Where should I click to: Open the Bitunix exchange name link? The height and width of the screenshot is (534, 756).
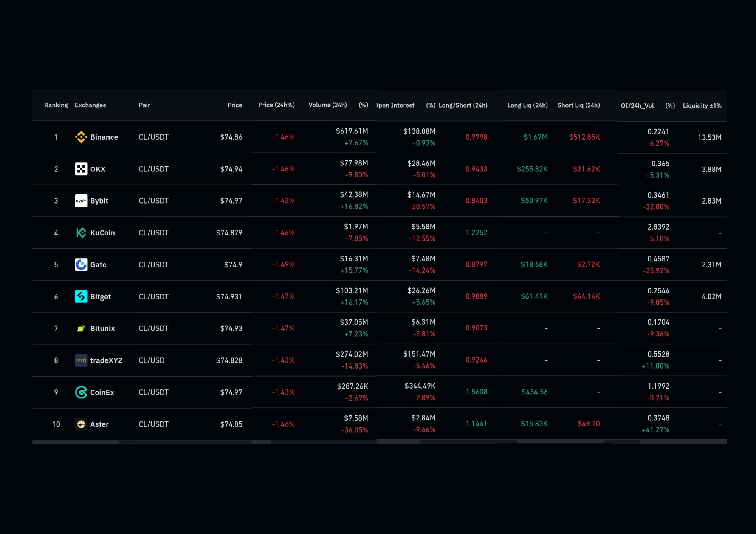click(102, 329)
